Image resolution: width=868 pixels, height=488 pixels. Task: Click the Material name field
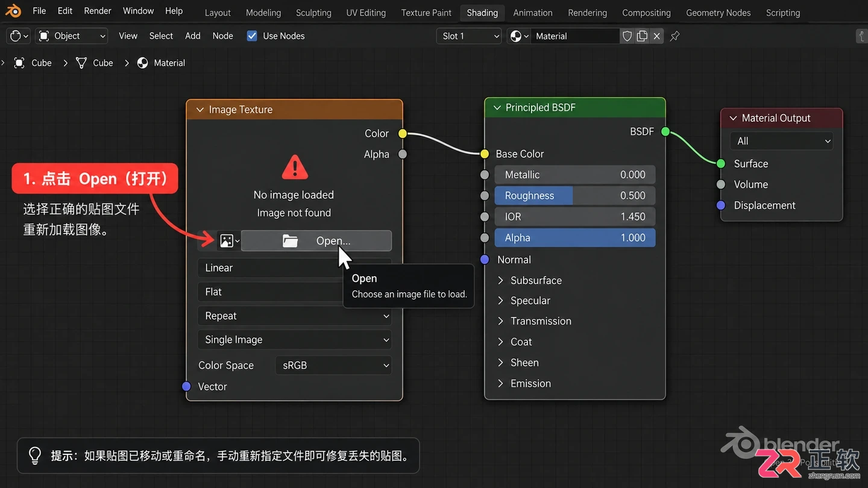click(x=575, y=36)
